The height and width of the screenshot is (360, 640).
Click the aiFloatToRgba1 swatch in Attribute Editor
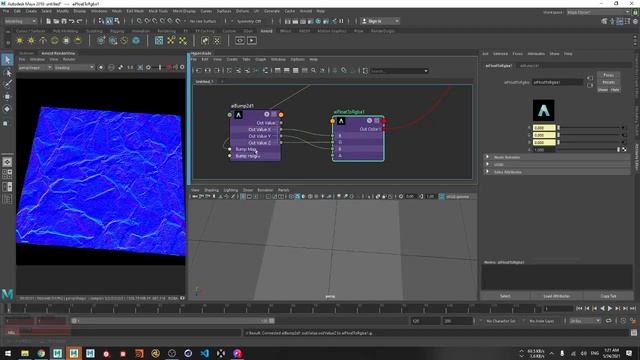point(544,110)
